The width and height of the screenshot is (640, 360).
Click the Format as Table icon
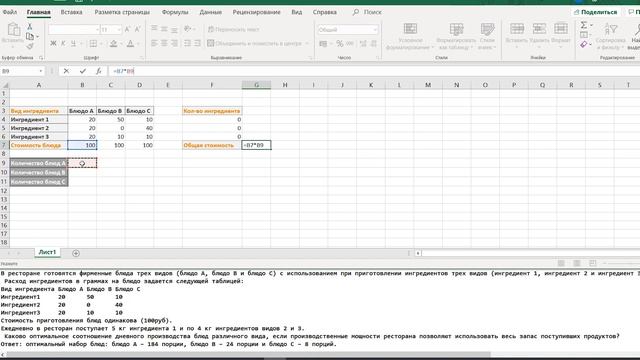(456, 29)
